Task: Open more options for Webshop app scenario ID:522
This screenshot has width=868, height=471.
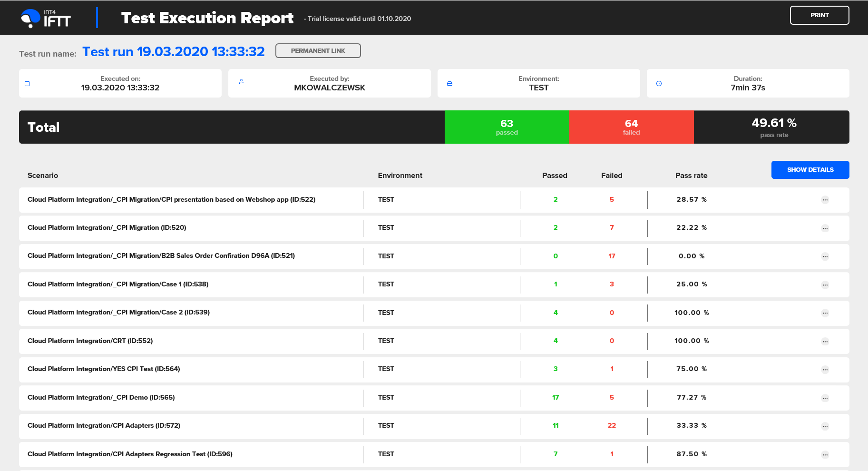Action: point(825,200)
